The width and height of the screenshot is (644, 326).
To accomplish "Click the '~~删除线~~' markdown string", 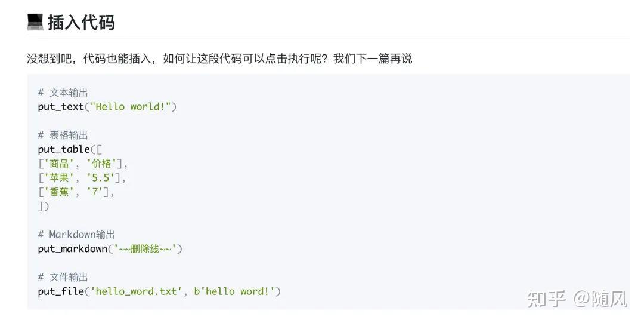I will pyautogui.click(x=145, y=249).
